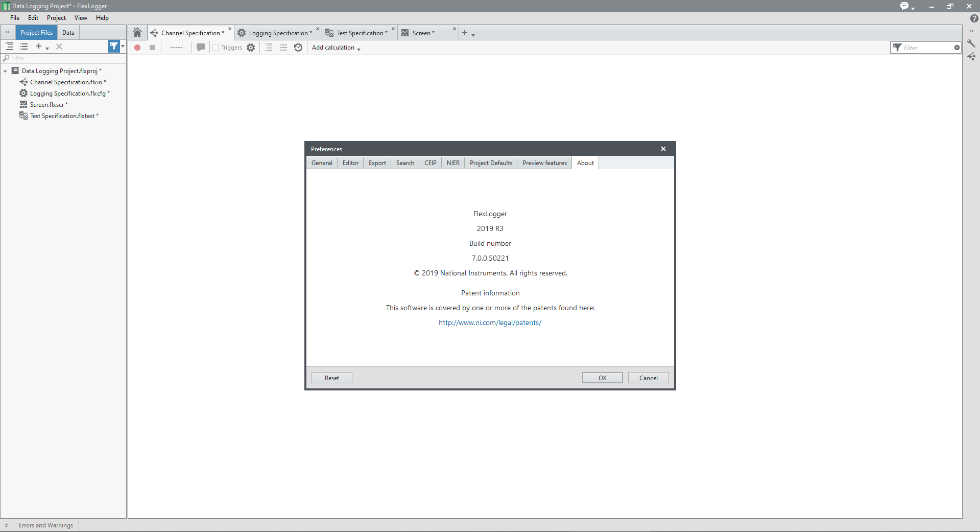The height and width of the screenshot is (532, 980).
Task: Close the Logging Specification tab
Action: 318,29
